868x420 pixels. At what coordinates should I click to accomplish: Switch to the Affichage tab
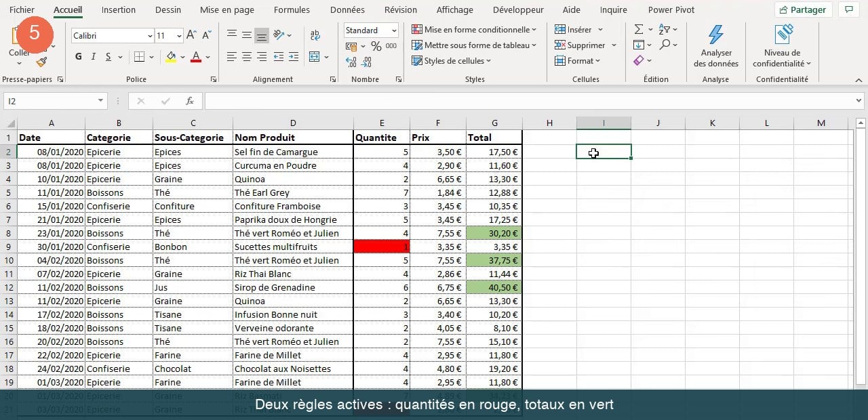454,10
